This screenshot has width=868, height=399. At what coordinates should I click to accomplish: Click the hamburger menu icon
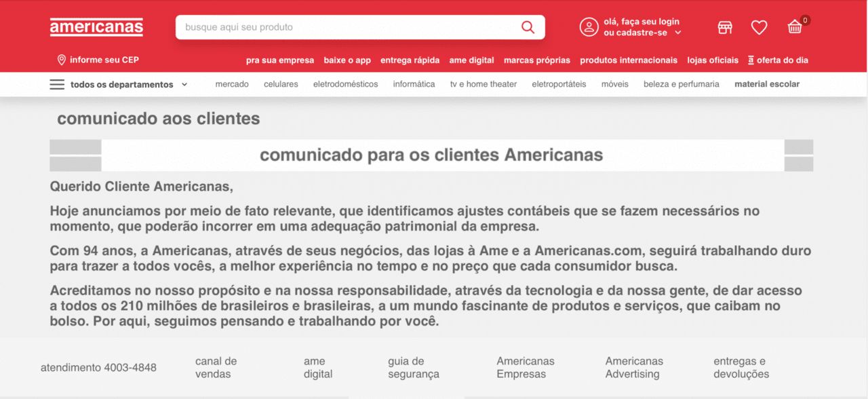point(58,85)
